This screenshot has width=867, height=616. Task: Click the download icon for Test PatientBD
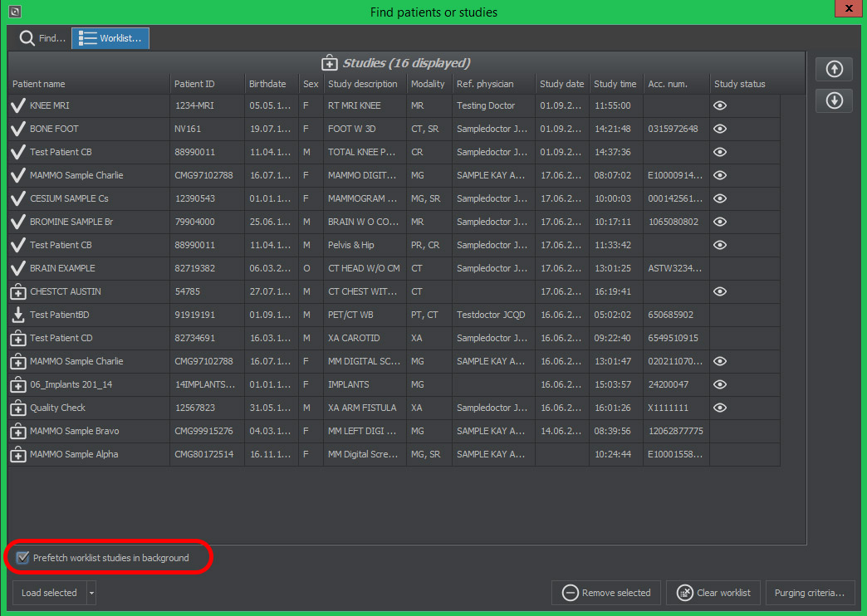18,315
